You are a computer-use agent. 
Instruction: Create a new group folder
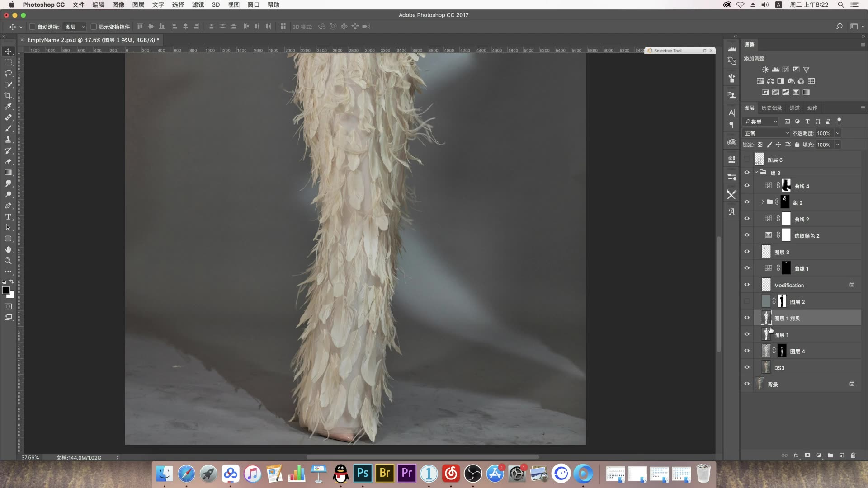830,455
